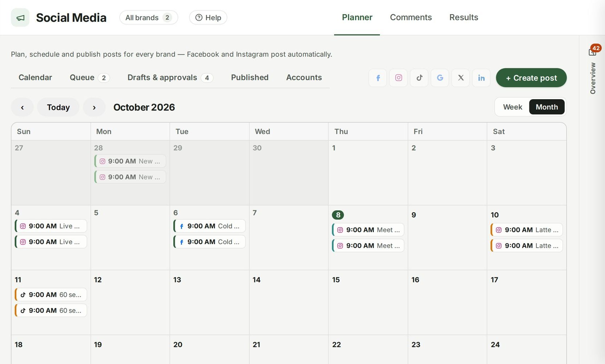Open the second Cold Facebook post on October 6
605x364 pixels.
point(209,242)
